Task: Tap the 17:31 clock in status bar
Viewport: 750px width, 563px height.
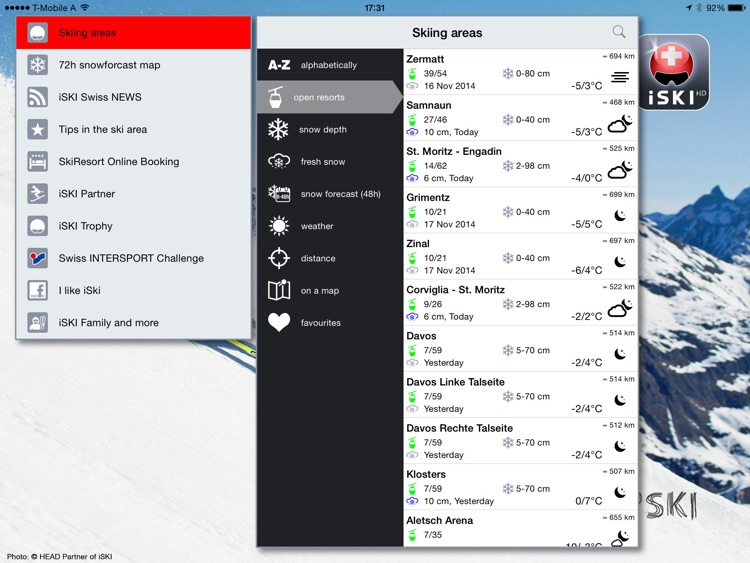Action: click(375, 8)
